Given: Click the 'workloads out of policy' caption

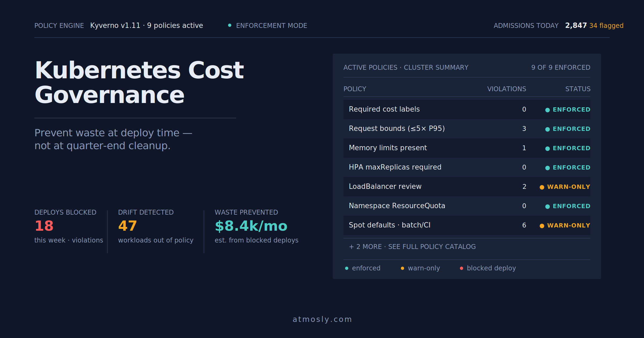Looking at the screenshot, I should pyautogui.click(x=156, y=240).
